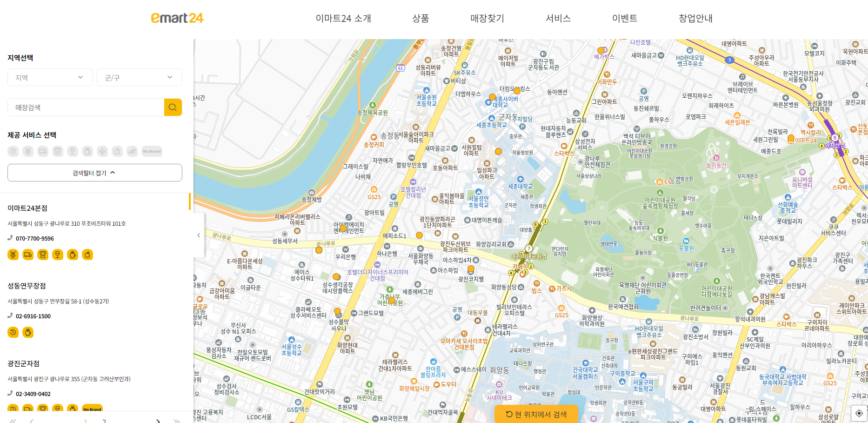This screenshot has width=868, height=423.
Task: Select the orange marker left of 그랜드모텔
Action: pyautogui.click(x=337, y=311)
